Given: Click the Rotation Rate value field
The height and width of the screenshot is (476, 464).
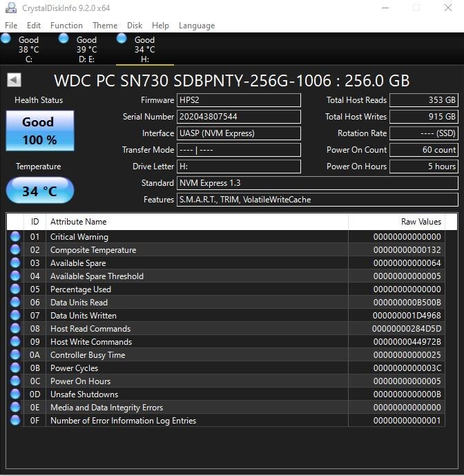Looking at the screenshot, I should pos(424,133).
